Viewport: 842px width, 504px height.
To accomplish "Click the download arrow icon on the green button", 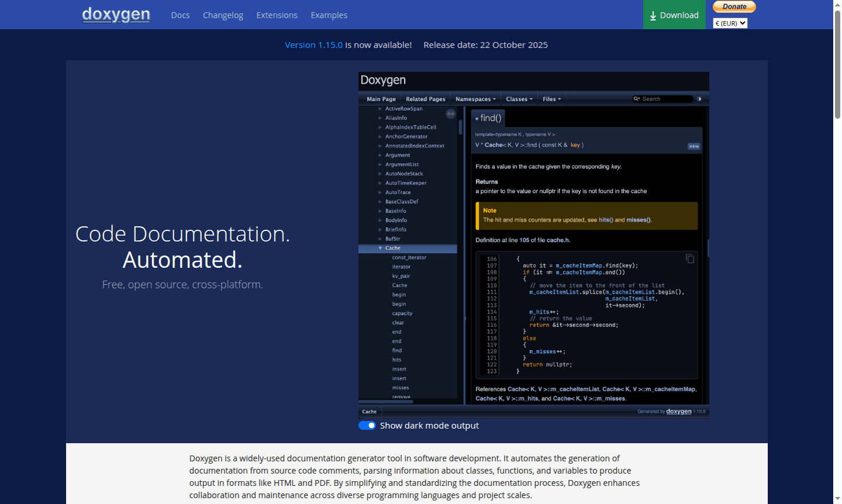I will point(654,15).
